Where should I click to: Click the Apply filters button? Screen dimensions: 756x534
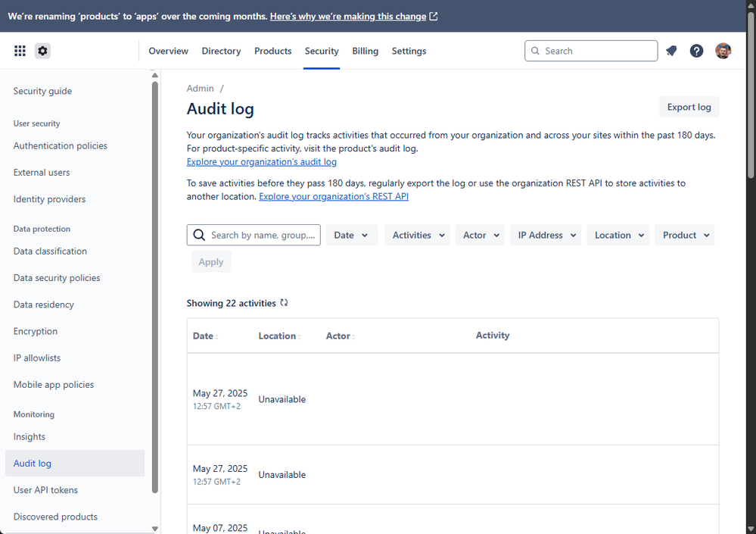tap(211, 262)
